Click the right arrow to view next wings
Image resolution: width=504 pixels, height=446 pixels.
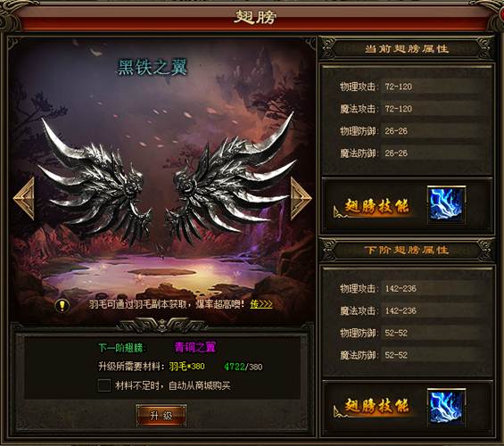301,199
